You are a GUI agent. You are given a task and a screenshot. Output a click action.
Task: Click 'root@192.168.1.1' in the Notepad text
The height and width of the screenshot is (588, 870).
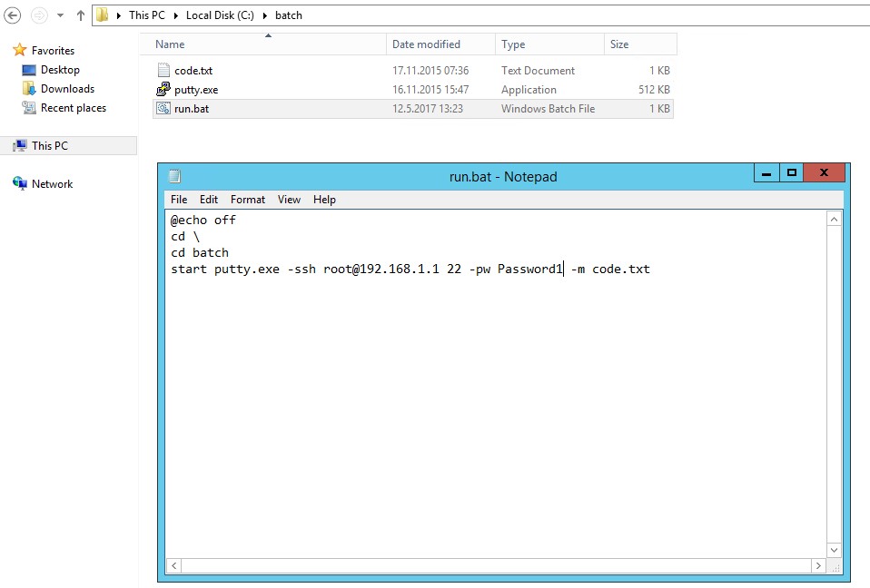pos(381,269)
